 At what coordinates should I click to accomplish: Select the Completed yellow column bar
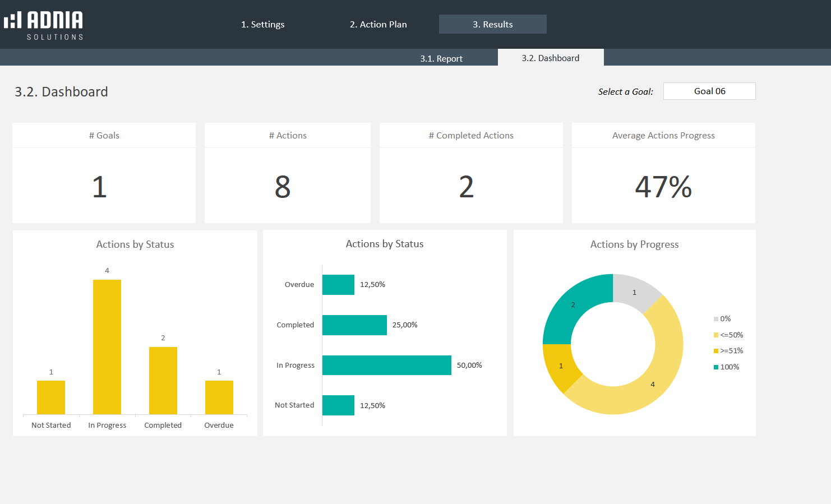(163, 381)
